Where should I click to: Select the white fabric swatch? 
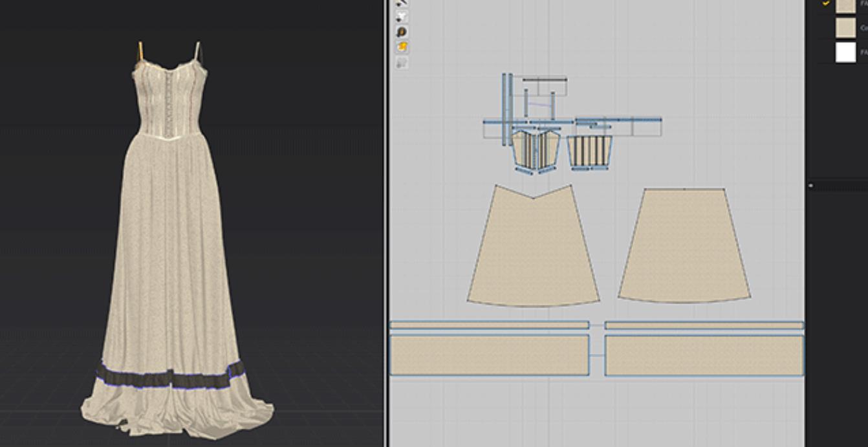[x=845, y=52]
